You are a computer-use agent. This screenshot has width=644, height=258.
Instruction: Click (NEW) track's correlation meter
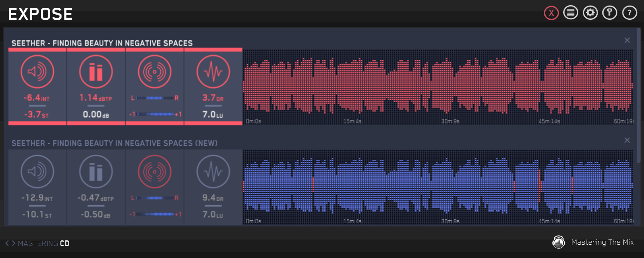155,214
